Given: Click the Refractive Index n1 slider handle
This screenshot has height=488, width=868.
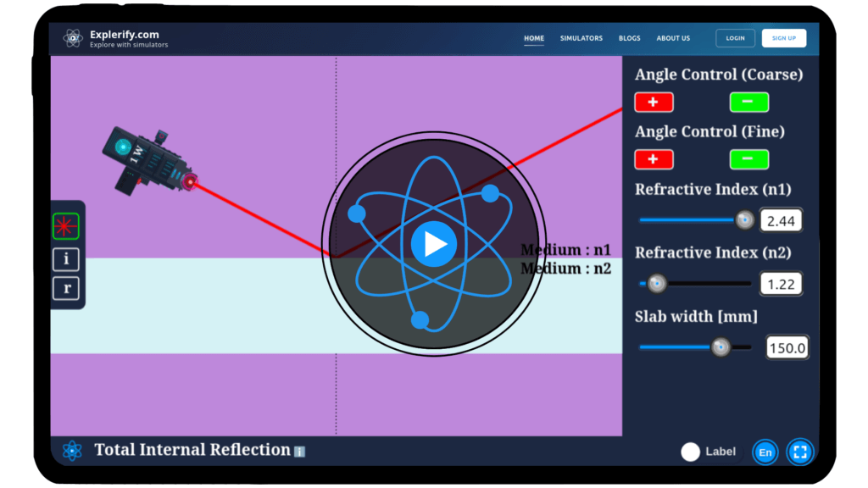Looking at the screenshot, I should 744,220.
